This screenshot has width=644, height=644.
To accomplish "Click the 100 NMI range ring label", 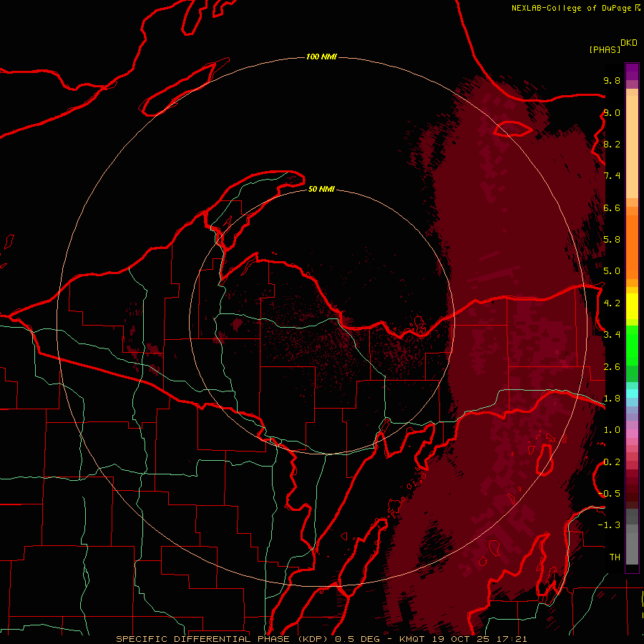I will point(321,57).
